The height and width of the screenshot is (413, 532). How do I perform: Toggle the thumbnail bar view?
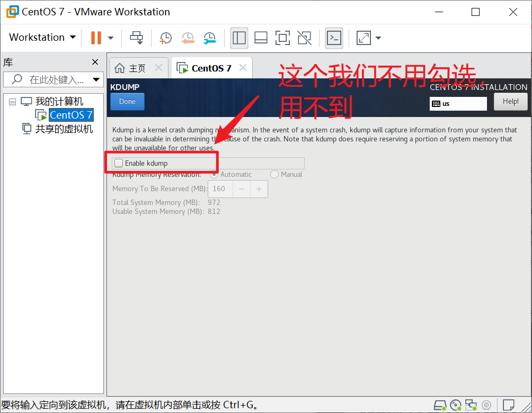[261, 38]
